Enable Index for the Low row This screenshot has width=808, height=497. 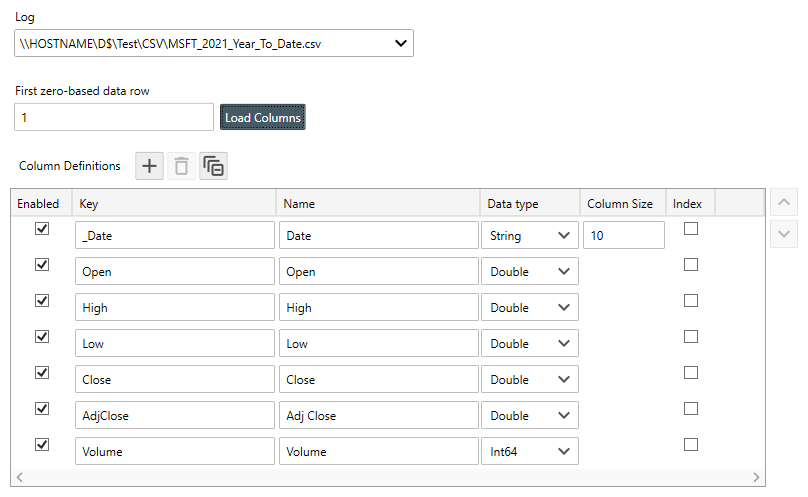pos(691,337)
